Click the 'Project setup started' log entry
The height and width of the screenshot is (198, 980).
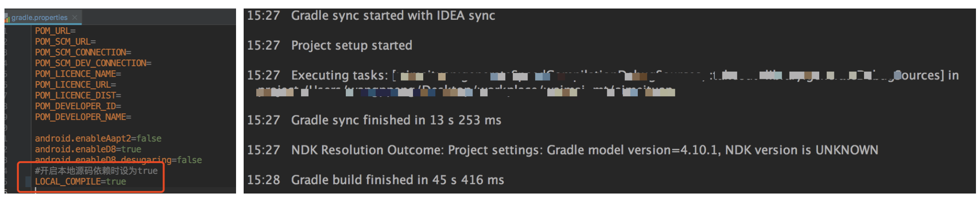tap(351, 45)
